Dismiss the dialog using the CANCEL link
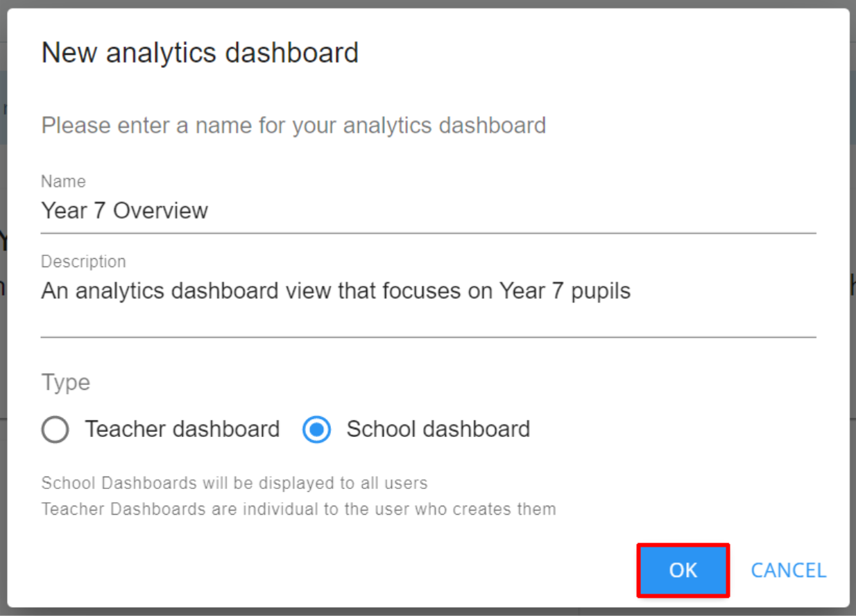Viewport: 856px width, 616px height. [788, 570]
